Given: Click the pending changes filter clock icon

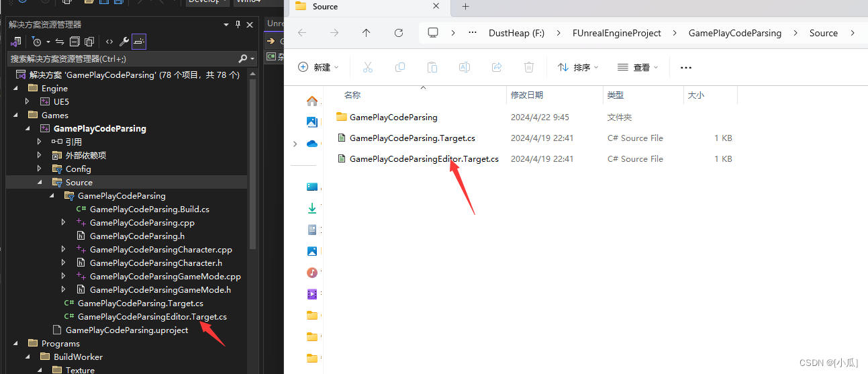Looking at the screenshot, I should (x=36, y=42).
